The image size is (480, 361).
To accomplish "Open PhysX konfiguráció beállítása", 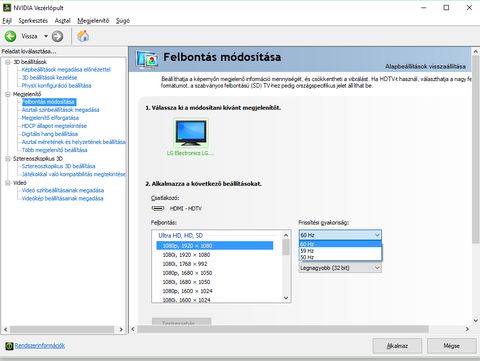I will (x=56, y=86).
